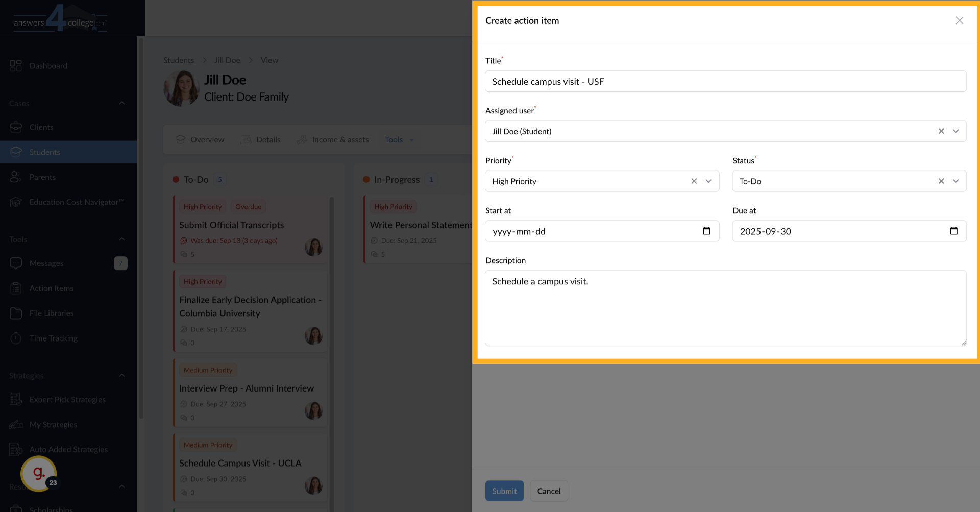Click assignee avatar on Submit Official Transcripts card

pos(313,247)
